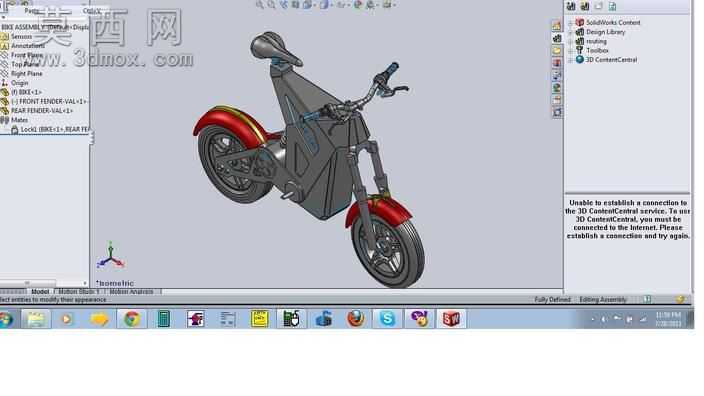Open Firefox from the taskbar
This screenshot has height=396, width=704.
point(356,319)
